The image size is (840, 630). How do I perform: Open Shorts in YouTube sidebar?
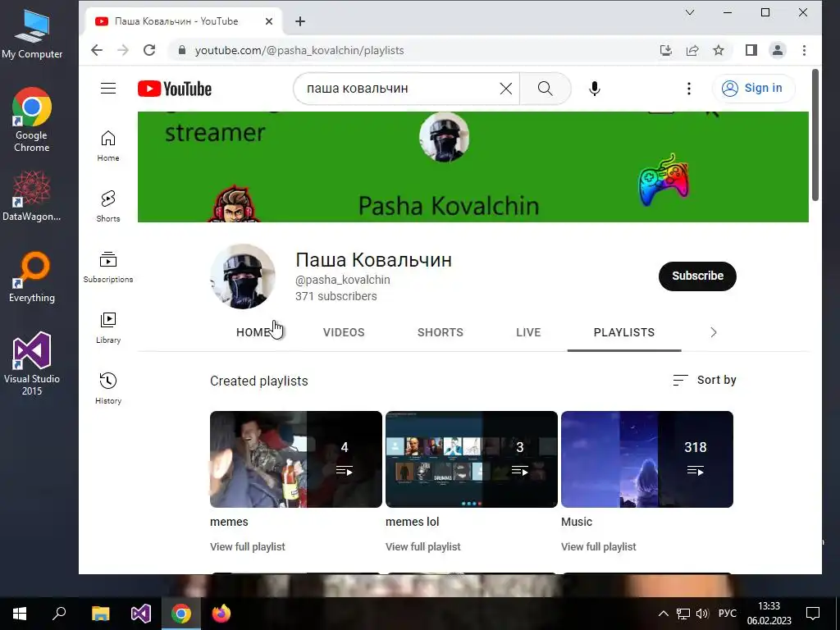click(x=108, y=207)
